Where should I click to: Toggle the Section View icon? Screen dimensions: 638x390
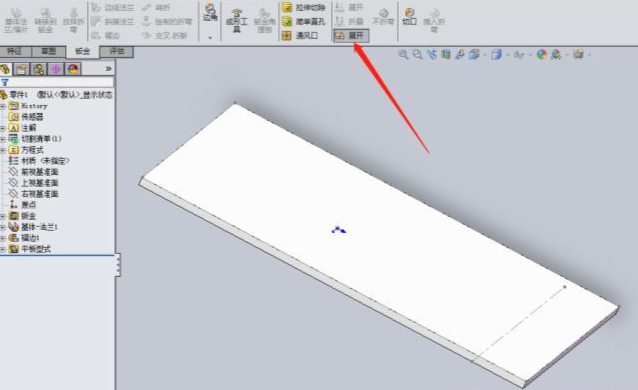pos(446,54)
